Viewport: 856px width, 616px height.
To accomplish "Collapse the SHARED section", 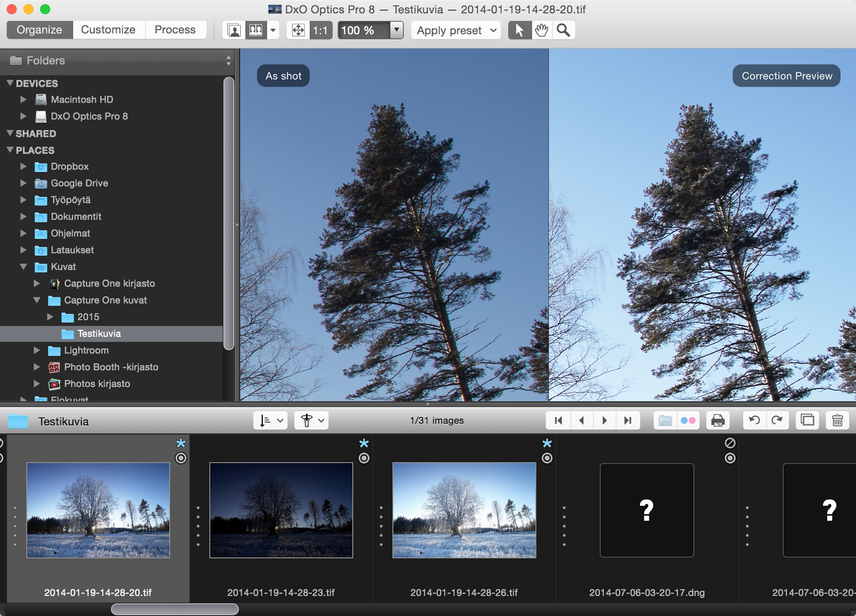I will click(10, 133).
